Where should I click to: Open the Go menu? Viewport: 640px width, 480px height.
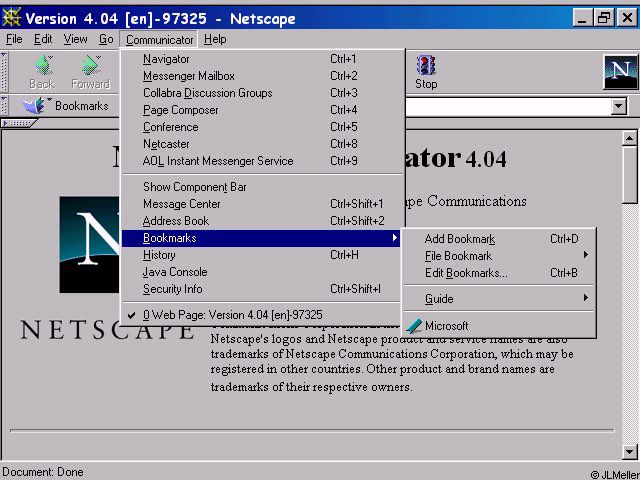[106, 39]
